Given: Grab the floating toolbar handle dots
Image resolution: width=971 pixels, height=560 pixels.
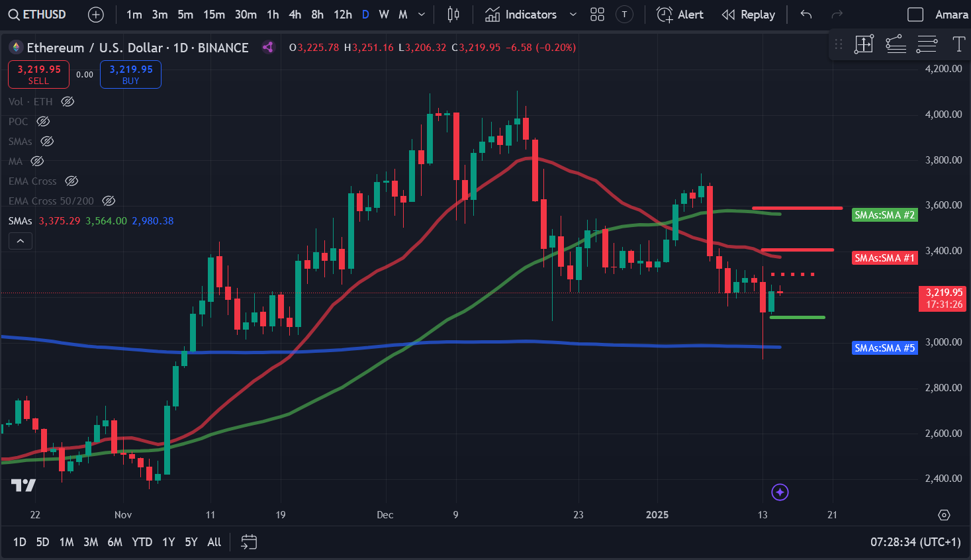Looking at the screenshot, I should point(839,44).
